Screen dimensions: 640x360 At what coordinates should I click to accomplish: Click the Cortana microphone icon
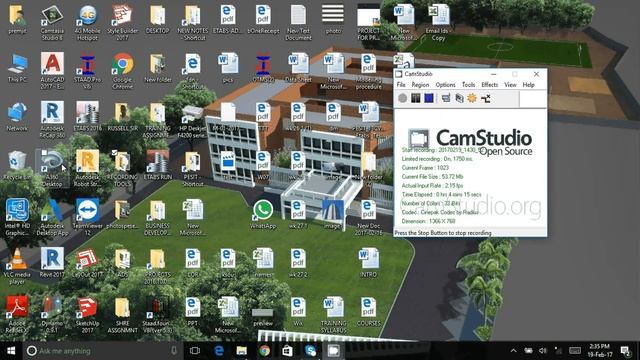click(174, 351)
